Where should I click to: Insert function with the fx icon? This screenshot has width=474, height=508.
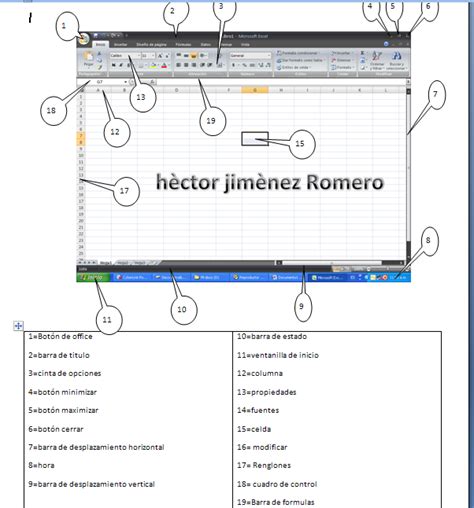[x=153, y=82]
